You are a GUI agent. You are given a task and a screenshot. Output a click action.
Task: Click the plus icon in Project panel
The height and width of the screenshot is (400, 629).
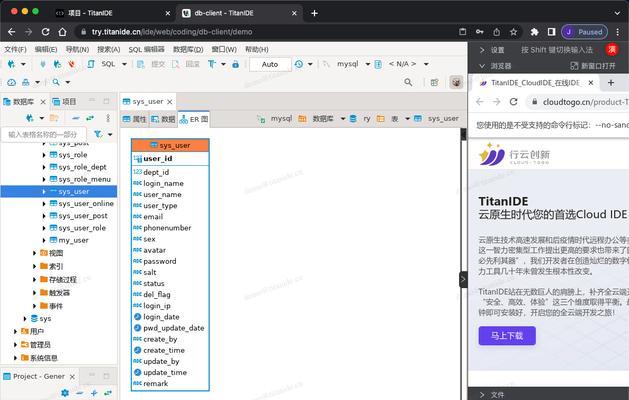(x=94, y=393)
